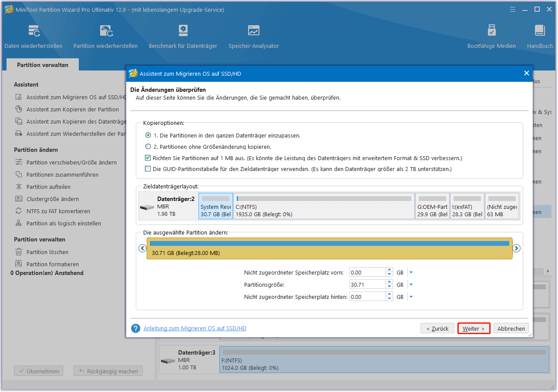The image size is (558, 392).
Task: Click Assistent zum Kopieren des Datenträgers icon
Action: pos(19,122)
